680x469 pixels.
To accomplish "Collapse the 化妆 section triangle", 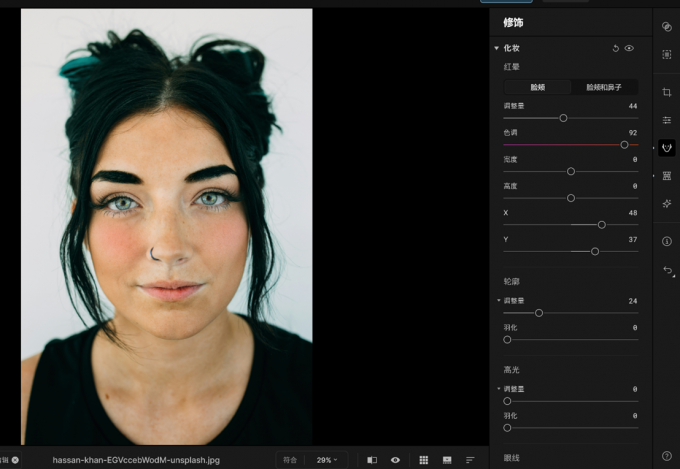I will click(497, 48).
